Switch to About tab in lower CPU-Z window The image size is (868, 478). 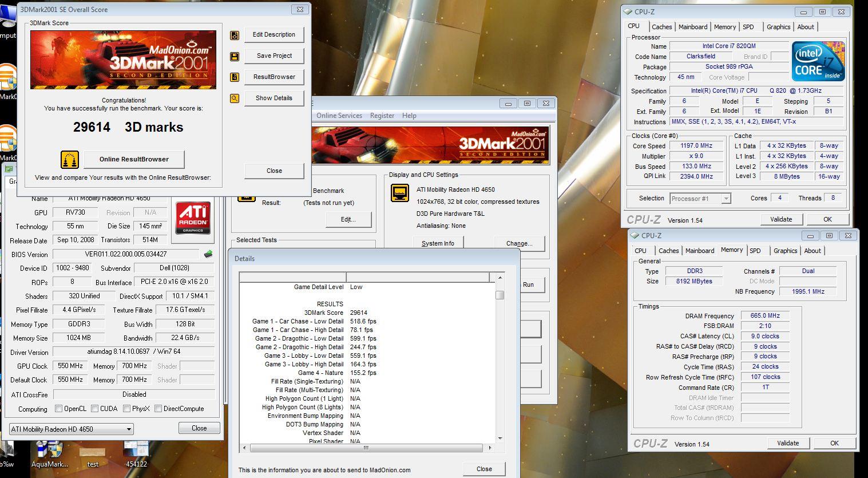(x=812, y=251)
